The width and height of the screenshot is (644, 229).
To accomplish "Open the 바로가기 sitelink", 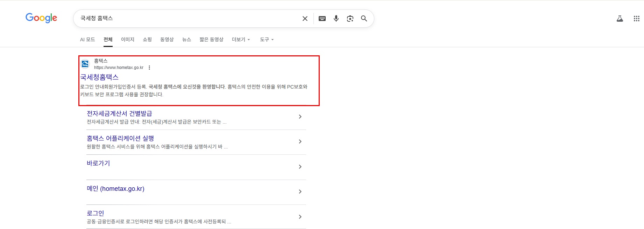I will (x=98, y=163).
